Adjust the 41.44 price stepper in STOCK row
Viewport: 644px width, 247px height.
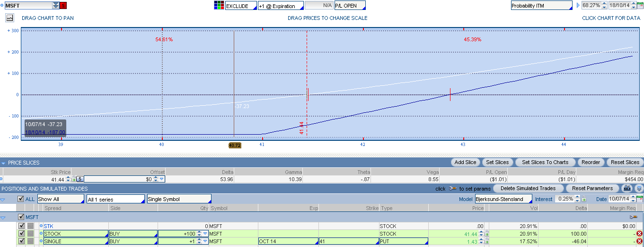pos(481,234)
